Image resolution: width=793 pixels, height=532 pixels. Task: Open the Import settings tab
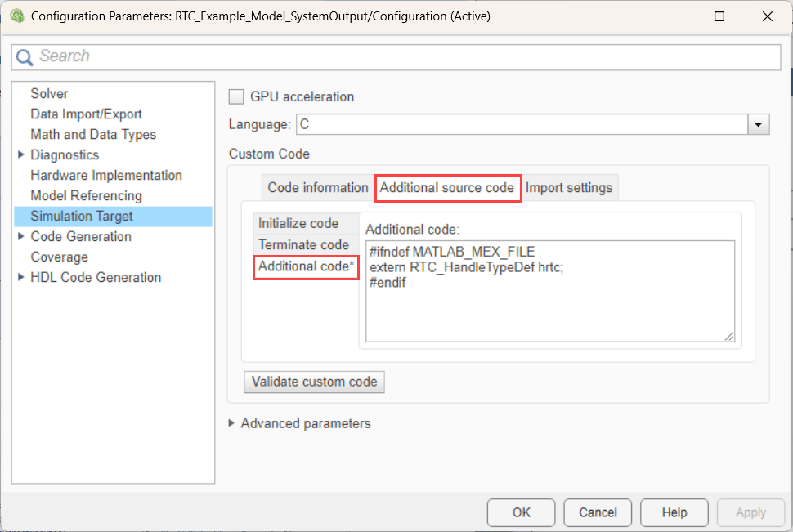568,187
